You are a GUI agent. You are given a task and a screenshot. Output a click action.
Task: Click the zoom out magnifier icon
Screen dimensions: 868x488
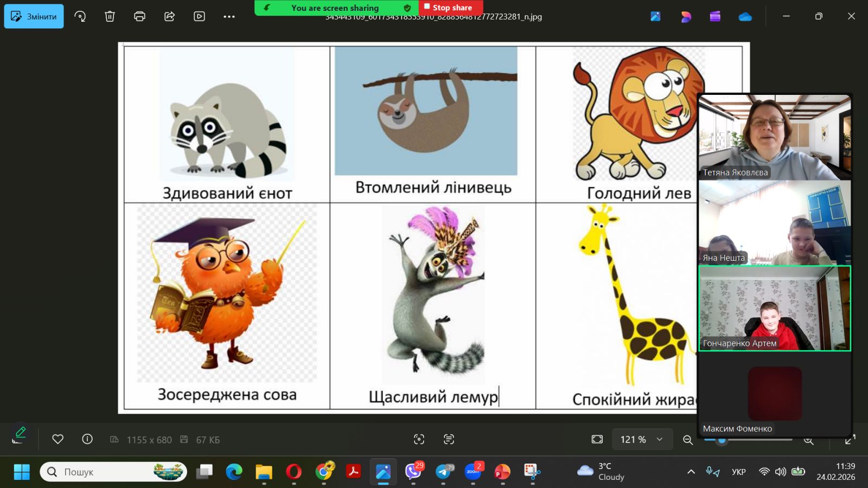(x=688, y=440)
